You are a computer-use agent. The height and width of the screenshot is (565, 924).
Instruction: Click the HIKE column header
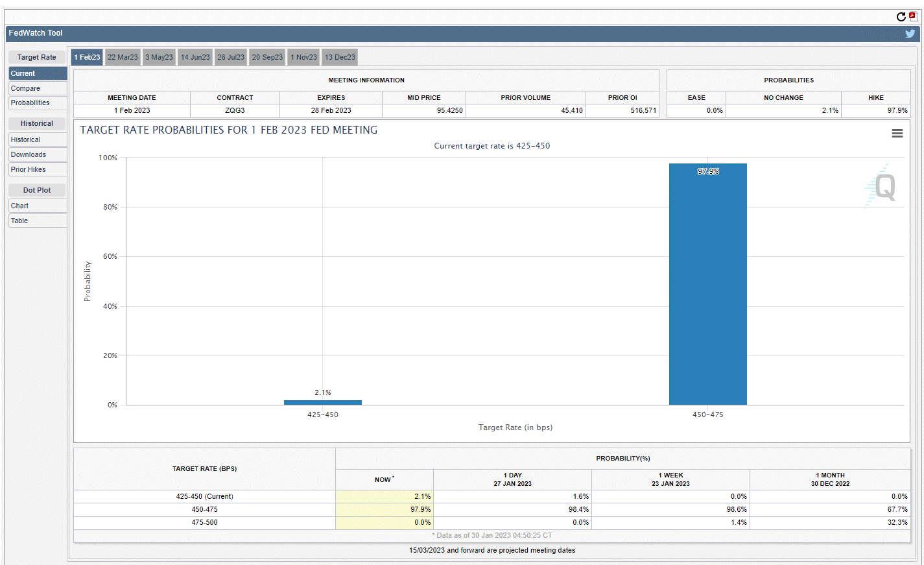[876, 97]
